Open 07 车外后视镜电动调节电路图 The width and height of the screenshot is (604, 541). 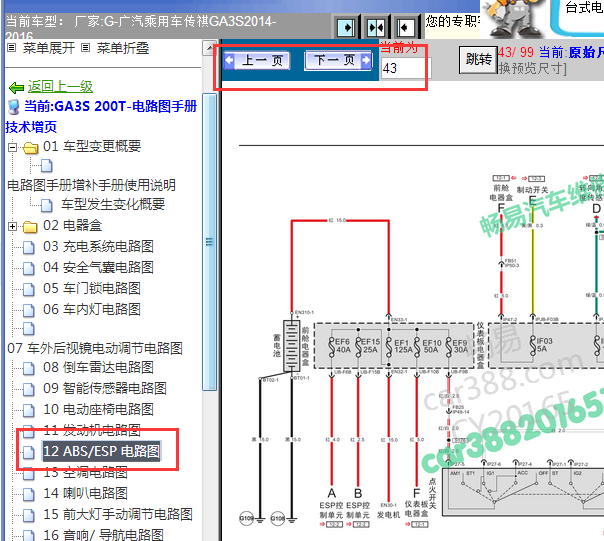tap(95, 348)
